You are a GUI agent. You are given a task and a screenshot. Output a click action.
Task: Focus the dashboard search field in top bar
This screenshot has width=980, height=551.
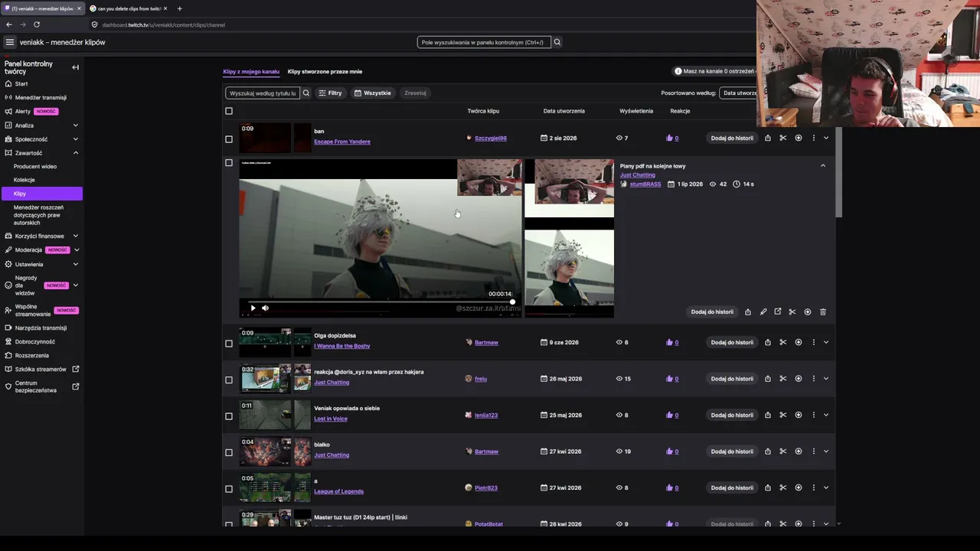484,42
